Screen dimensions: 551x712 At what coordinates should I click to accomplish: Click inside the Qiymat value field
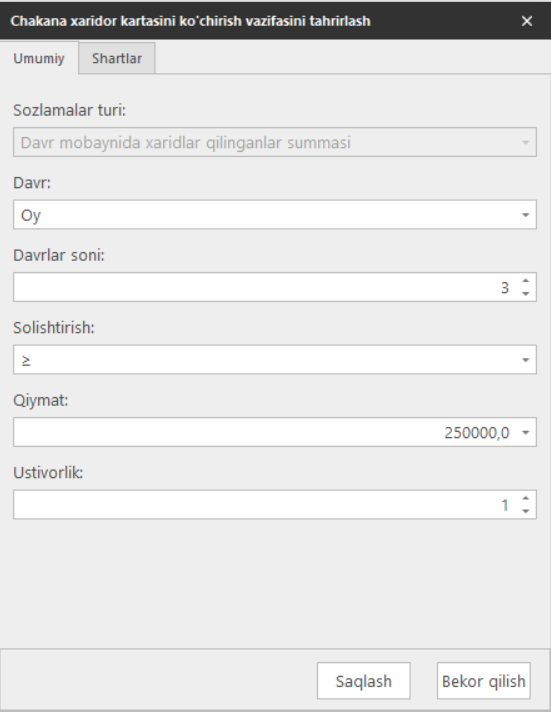coord(265,432)
